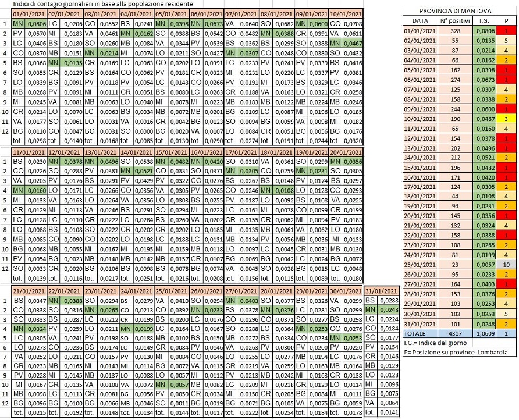The height and width of the screenshot is (420, 519).
Task: Select the SO value 0,0538
Action: click(x=145, y=162)
